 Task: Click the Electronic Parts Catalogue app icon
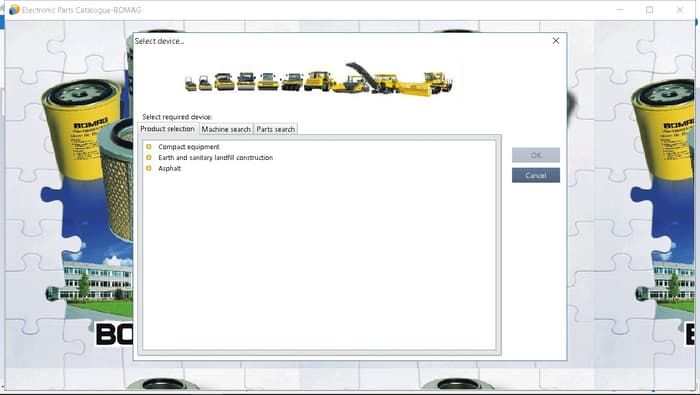click(x=14, y=10)
